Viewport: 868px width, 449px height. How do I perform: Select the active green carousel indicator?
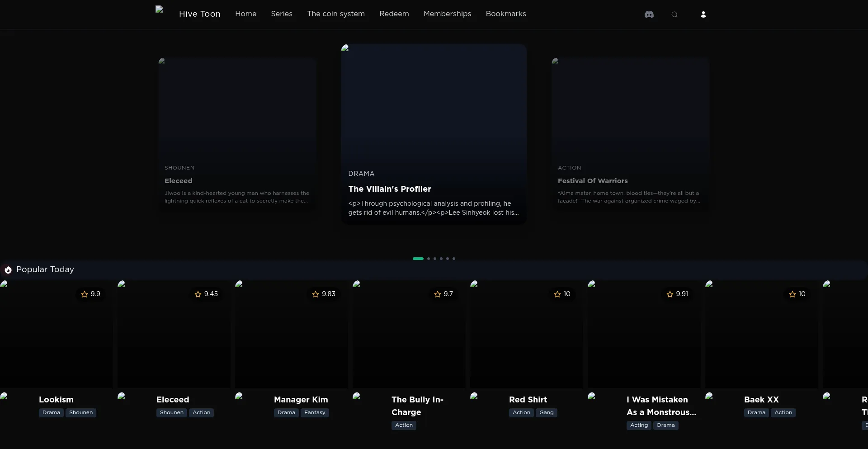click(418, 259)
